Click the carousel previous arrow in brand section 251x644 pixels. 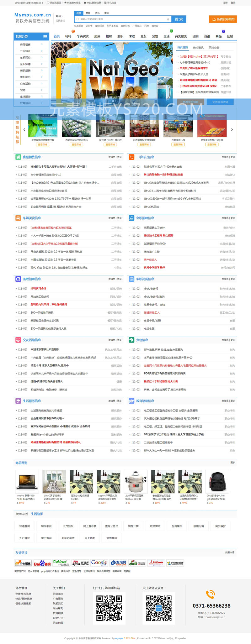coord(24,129)
